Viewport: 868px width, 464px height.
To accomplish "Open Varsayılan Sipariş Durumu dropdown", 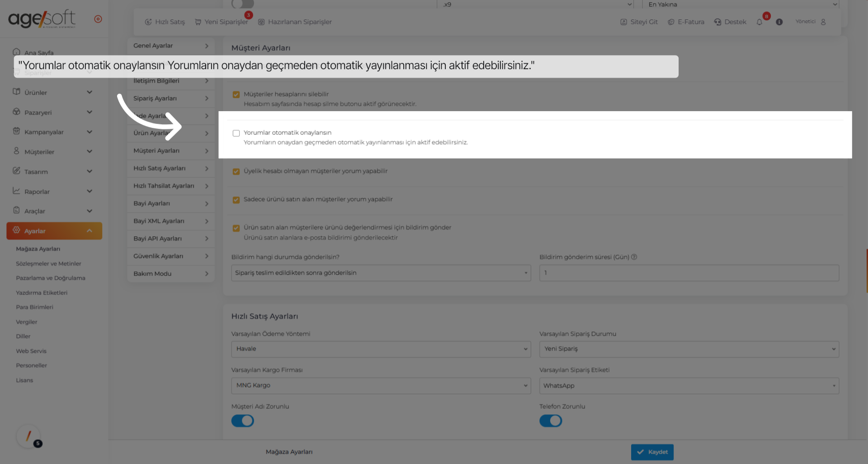I will click(689, 349).
